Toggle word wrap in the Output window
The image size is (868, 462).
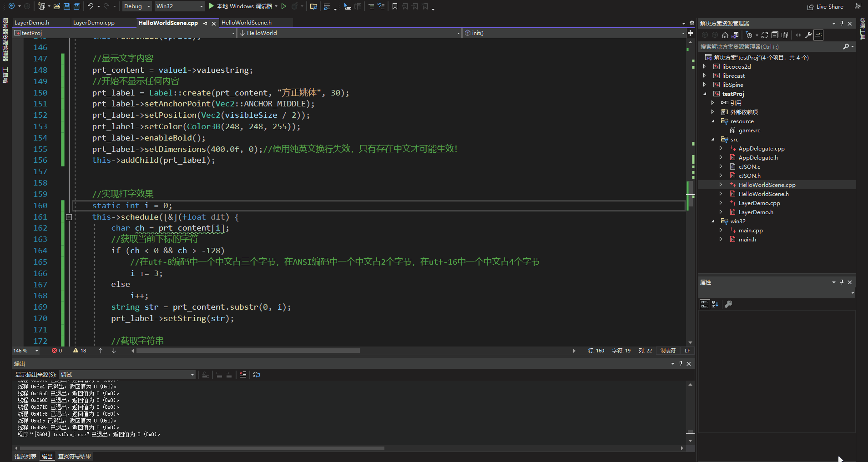click(257, 374)
